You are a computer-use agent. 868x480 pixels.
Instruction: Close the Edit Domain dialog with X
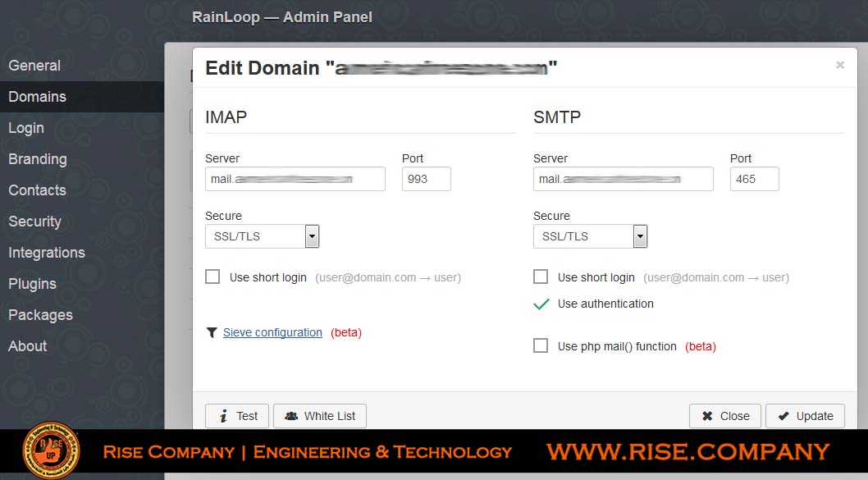[840, 66]
